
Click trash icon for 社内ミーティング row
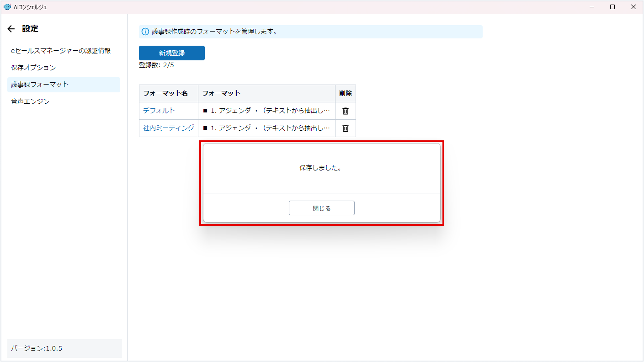coord(346,128)
